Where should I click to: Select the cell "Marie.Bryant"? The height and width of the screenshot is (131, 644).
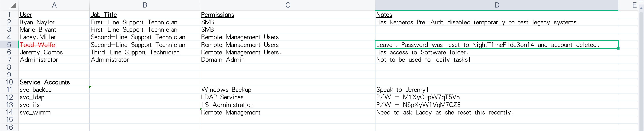coord(54,30)
